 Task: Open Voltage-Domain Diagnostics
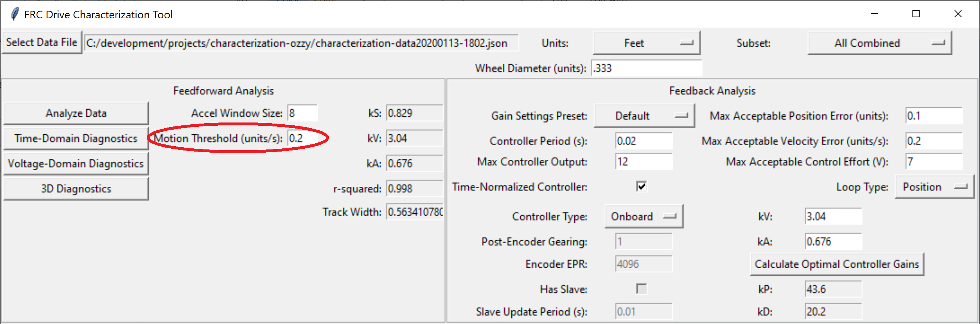(76, 163)
